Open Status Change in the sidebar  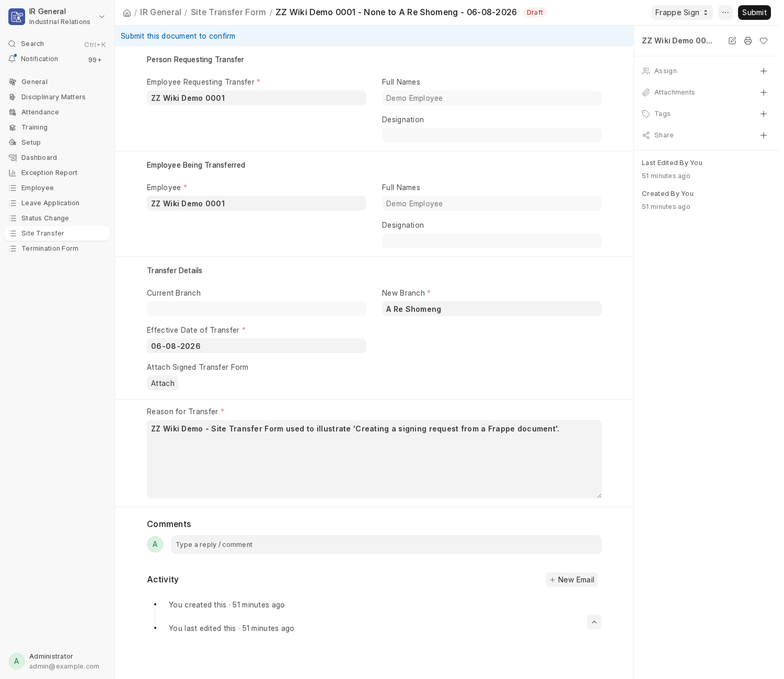click(57, 218)
